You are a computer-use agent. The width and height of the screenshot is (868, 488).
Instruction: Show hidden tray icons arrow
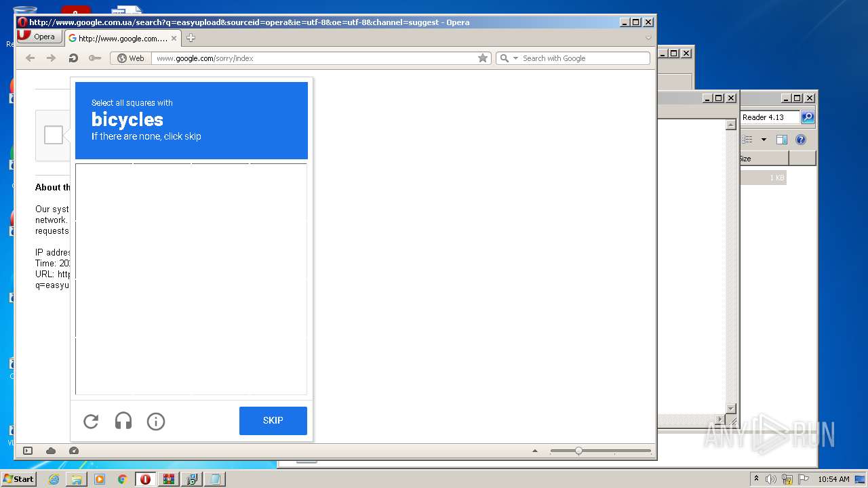pos(756,479)
